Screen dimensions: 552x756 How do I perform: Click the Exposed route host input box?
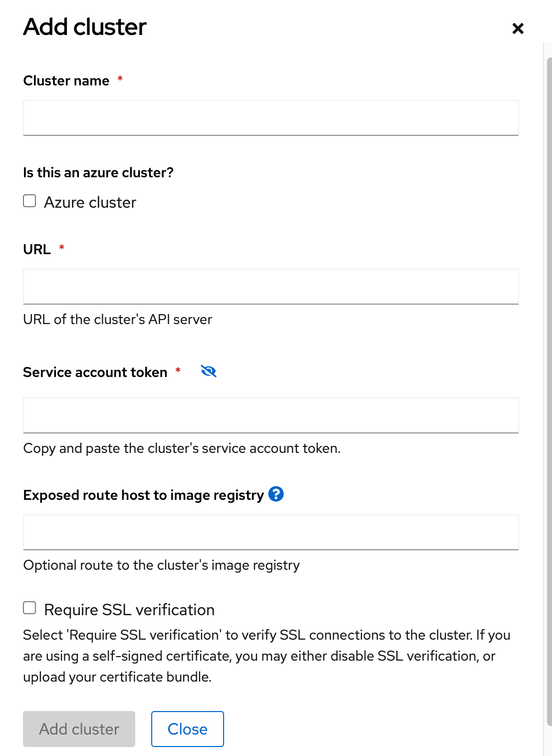(x=271, y=532)
